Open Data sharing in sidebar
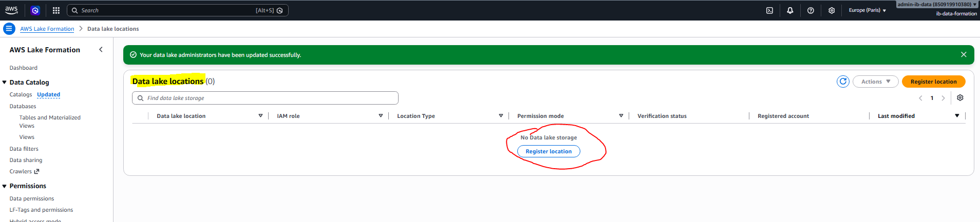The width and height of the screenshot is (980, 222). [x=26, y=160]
